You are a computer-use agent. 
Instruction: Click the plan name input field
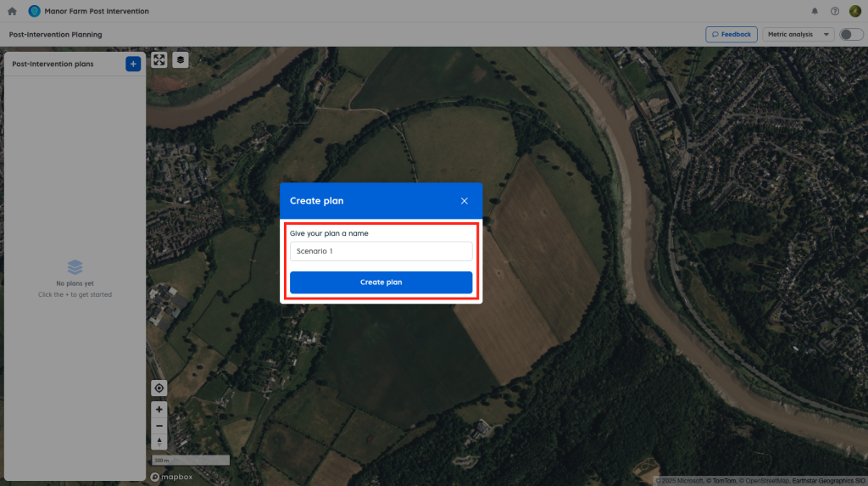pyautogui.click(x=381, y=251)
